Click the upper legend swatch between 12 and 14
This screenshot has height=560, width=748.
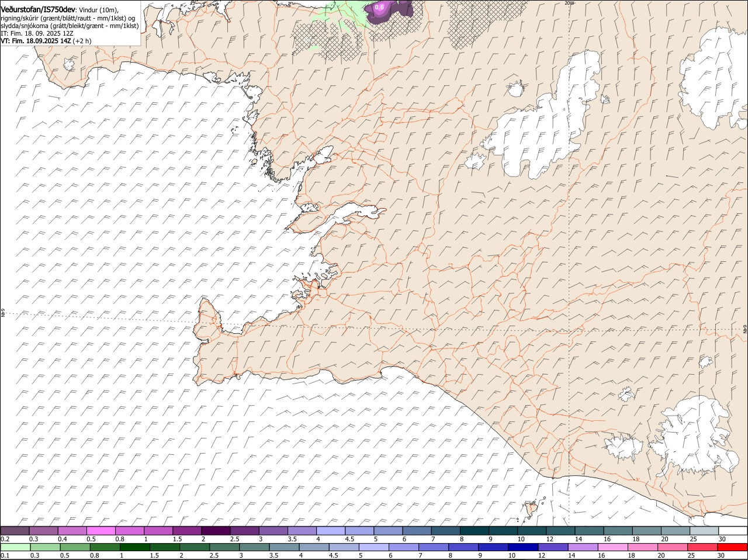coord(561,531)
